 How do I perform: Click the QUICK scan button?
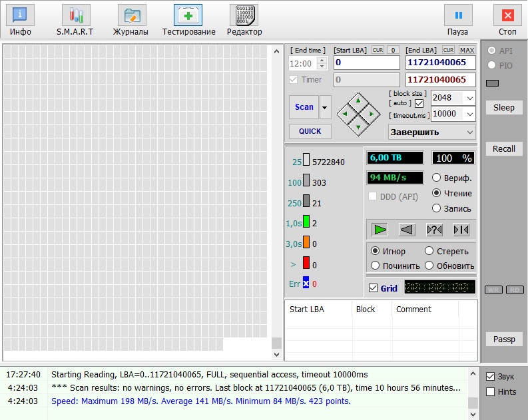point(310,131)
